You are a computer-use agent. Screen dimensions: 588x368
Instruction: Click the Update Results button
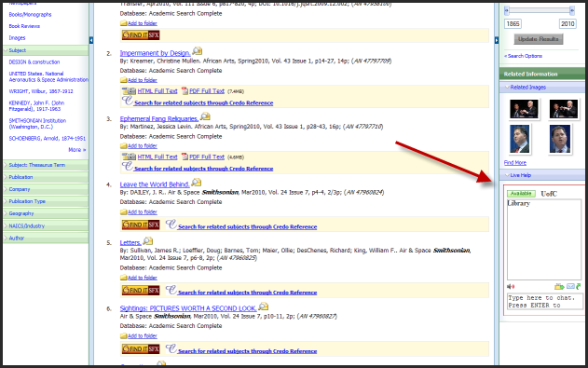538,39
